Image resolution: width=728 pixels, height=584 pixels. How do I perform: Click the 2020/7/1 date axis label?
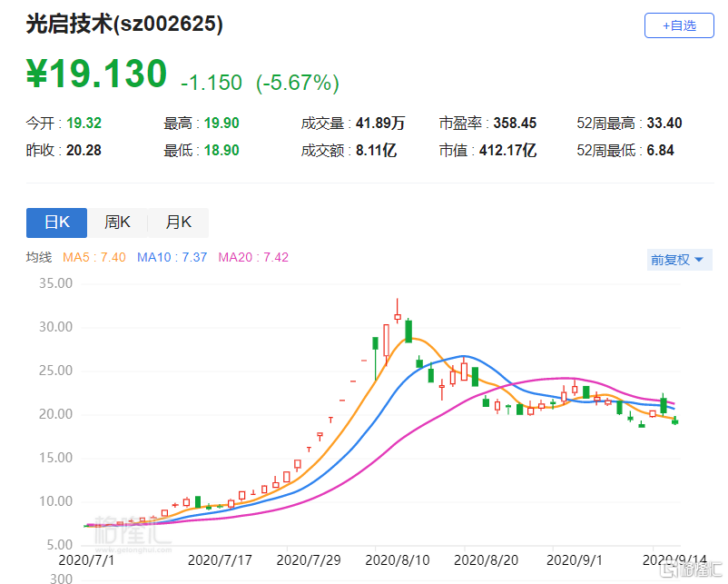pos(86,560)
